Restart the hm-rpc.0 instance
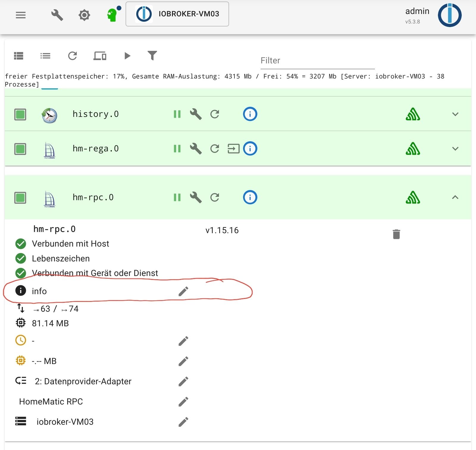 pos(214,197)
